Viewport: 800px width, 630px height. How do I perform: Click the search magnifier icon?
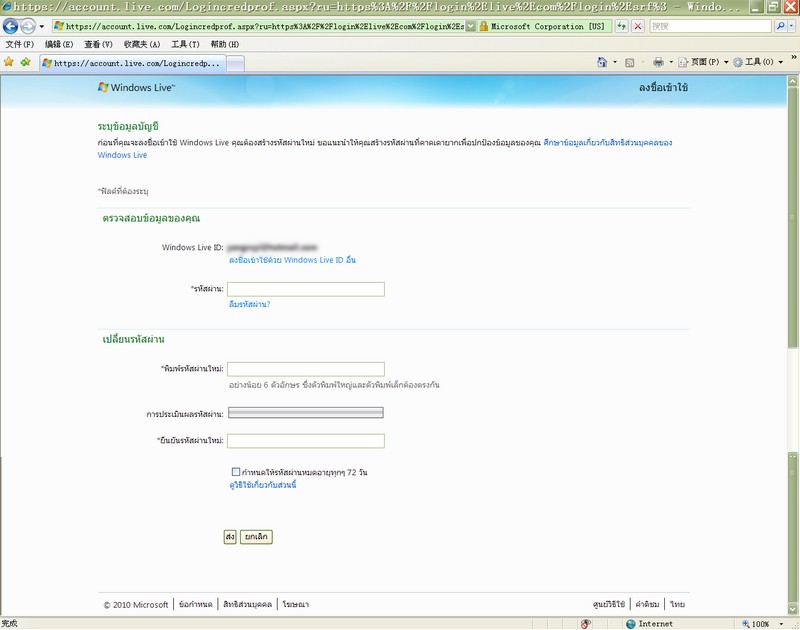pyautogui.click(x=780, y=26)
